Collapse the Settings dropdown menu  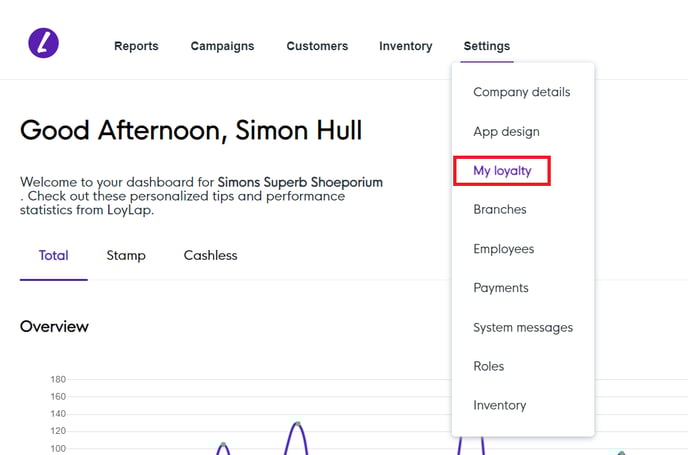486,46
